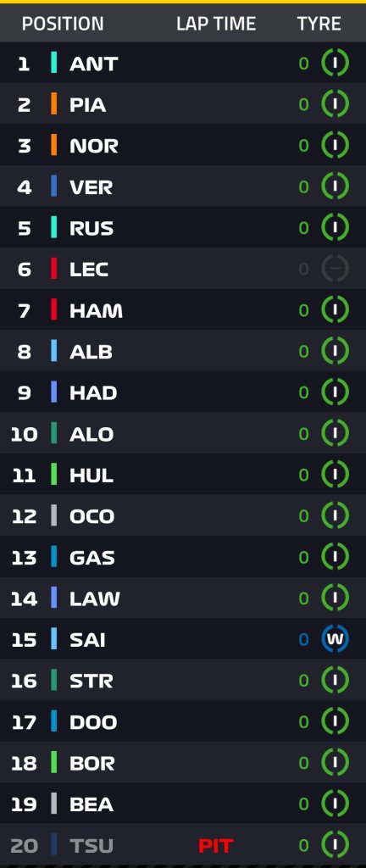Viewport: 366px width, 868px height.
Task: Click ANT's intermediate tyre icon
Action: pos(335,63)
